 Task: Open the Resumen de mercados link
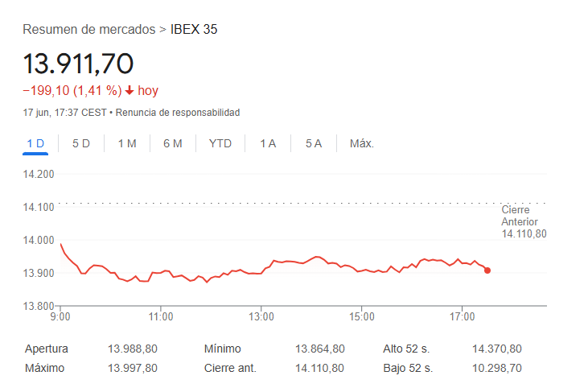pos(88,30)
